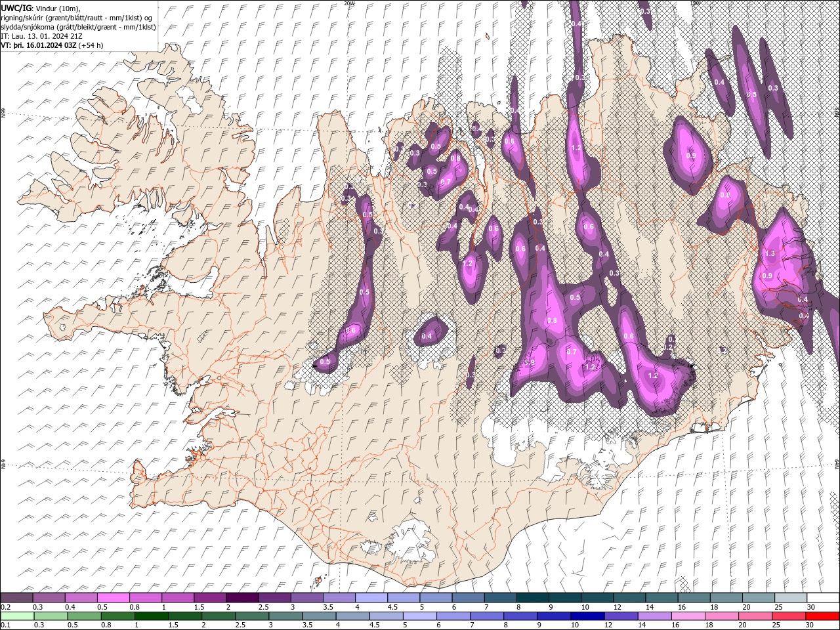Select the 8 dark teal swatch in upper scale
Screen dimensions: 840x630
coord(532,598)
